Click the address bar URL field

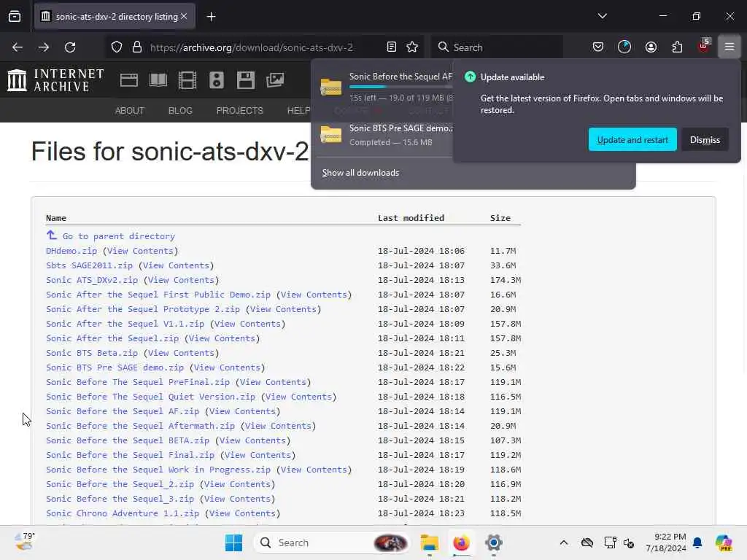pos(251,47)
